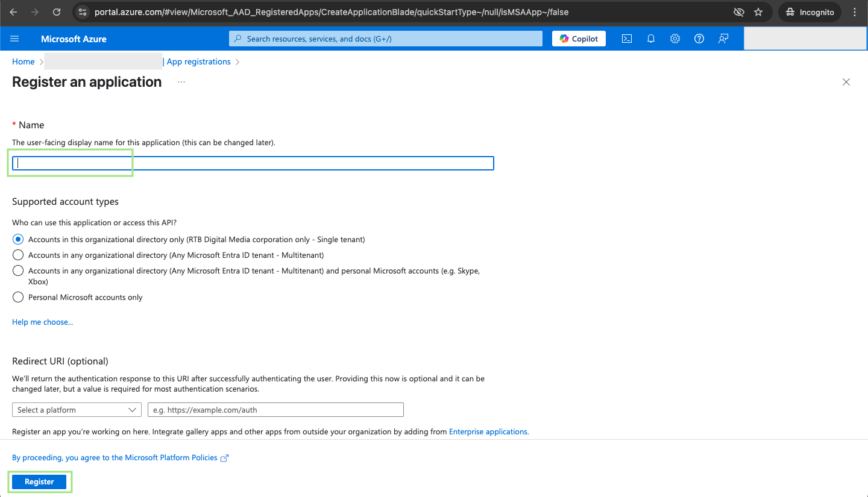Select Multitenant and personal Microsoft accounts option

[18, 270]
